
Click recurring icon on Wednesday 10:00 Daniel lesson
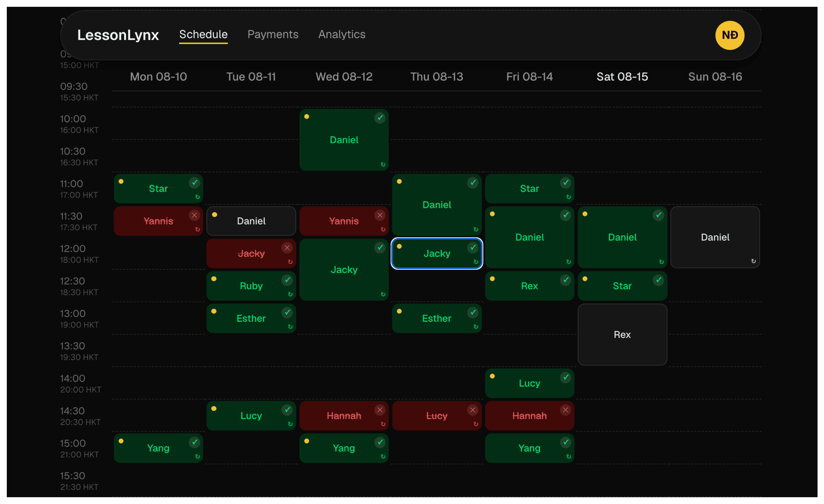[383, 164]
